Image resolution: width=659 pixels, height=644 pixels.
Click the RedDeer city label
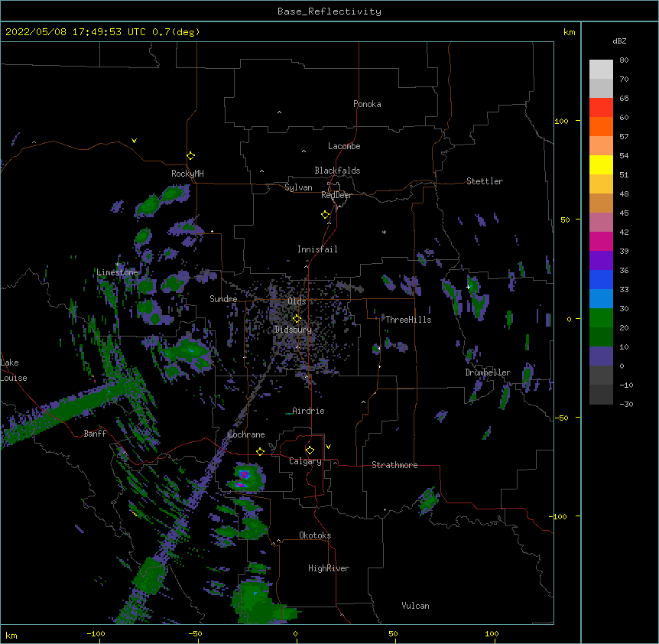[336, 195]
